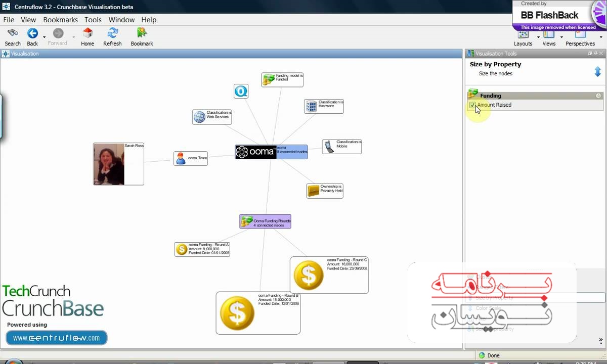Click the Done status bar text

tap(494, 355)
